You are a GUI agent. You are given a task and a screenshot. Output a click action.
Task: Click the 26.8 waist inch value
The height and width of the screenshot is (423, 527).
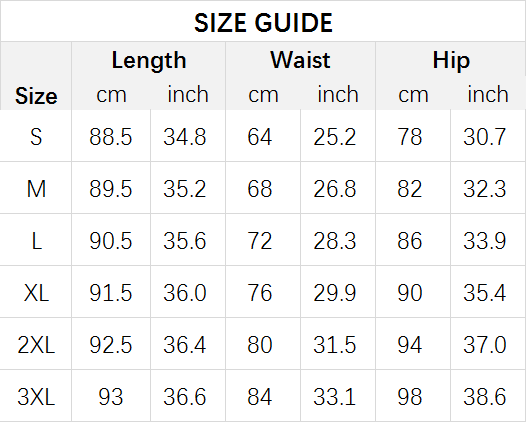(x=334, y=189)
